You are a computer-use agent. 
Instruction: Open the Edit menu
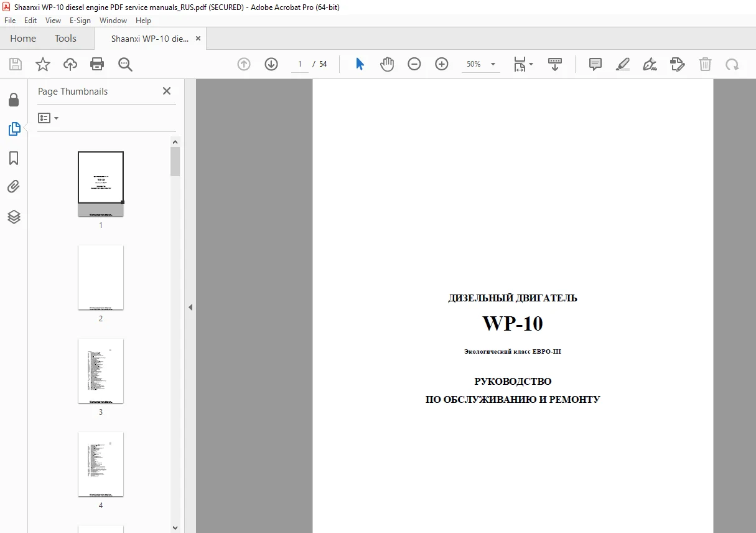[x=30, y=21]
